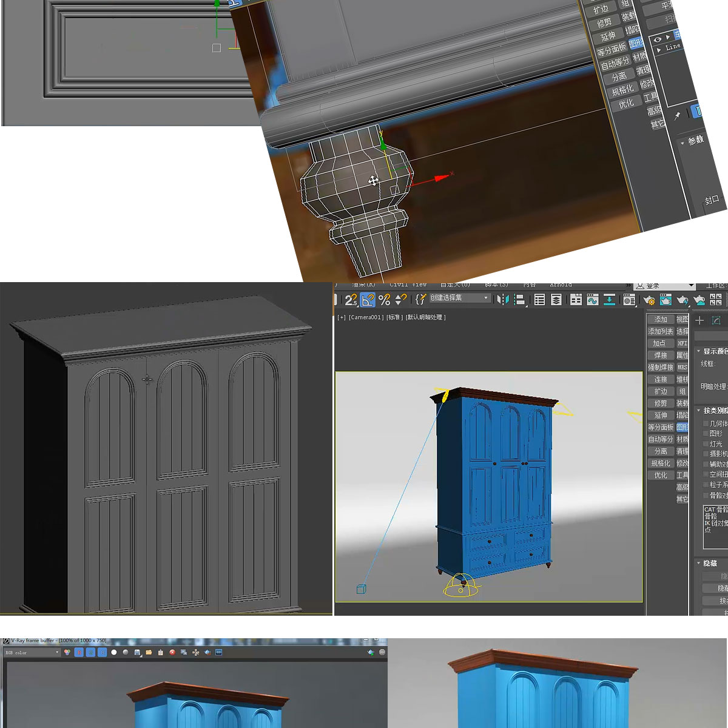This screenshot has width=728, height=728.
Task: Open the Schematic View icon
Action: 609,300
